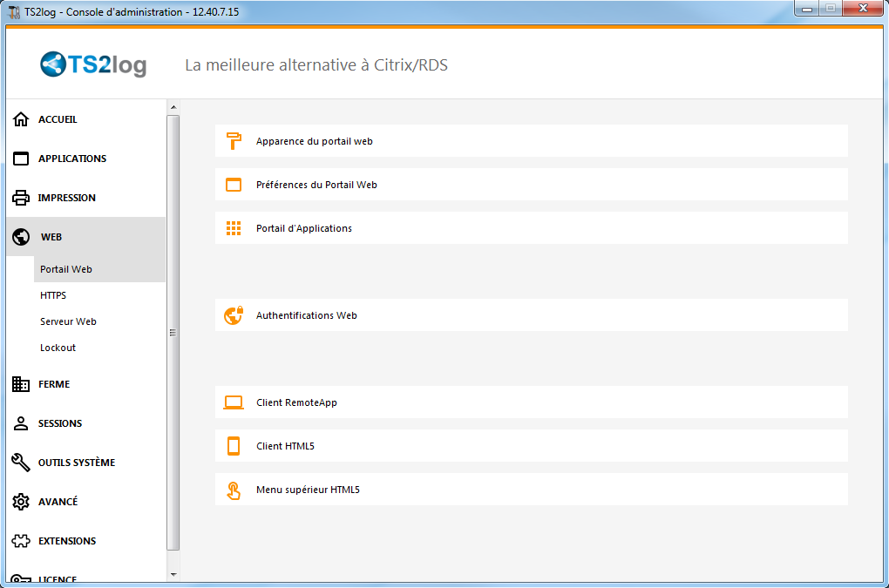Open Client HTML5 settings

(532, 446)
